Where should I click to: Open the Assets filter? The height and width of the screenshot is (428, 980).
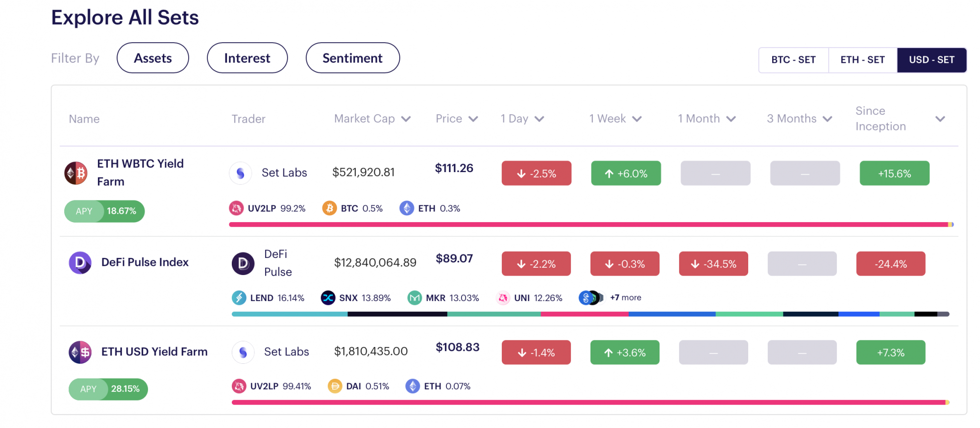point(153,58)
